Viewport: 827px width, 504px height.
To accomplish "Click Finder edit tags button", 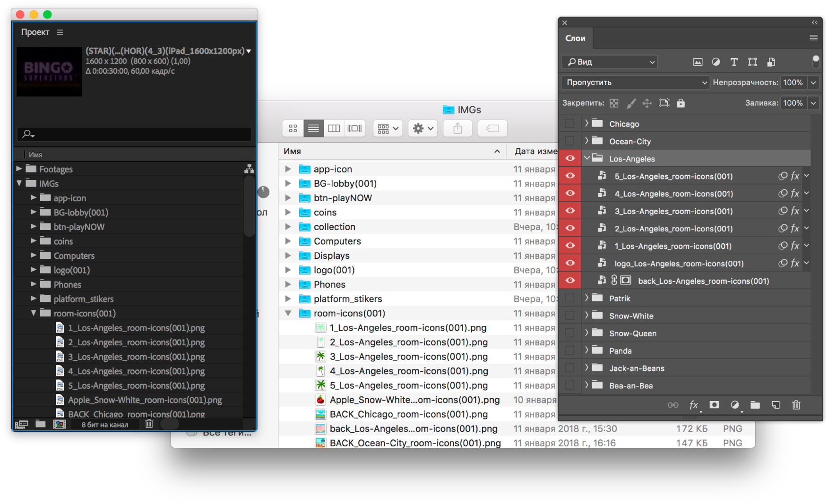I will 492,128.
